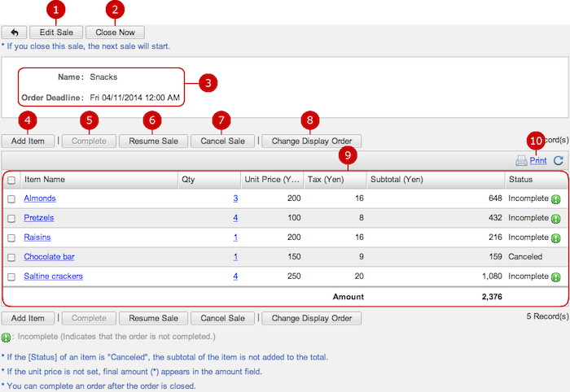570x392 pixels.
Task: Click the green Incomplete icon for Pretzels
Action: (x=556, y=219)
